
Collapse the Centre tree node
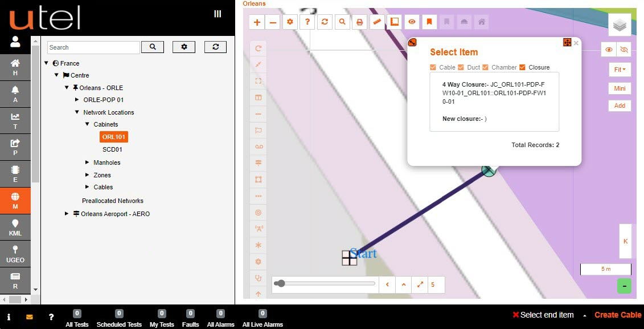pyautogui.click(x=57, y=75)
